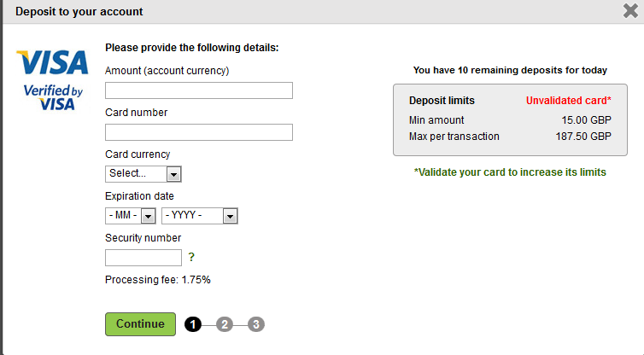Click step 3 circle indicator
644x355 pixels.
click(256, 324)
